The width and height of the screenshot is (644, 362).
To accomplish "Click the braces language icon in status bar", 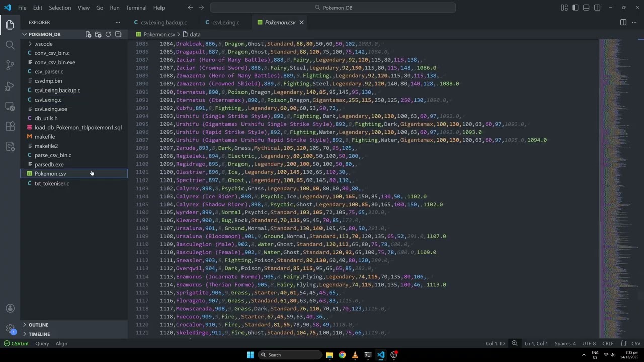I will pyautogui.click(x=623, y=343).
